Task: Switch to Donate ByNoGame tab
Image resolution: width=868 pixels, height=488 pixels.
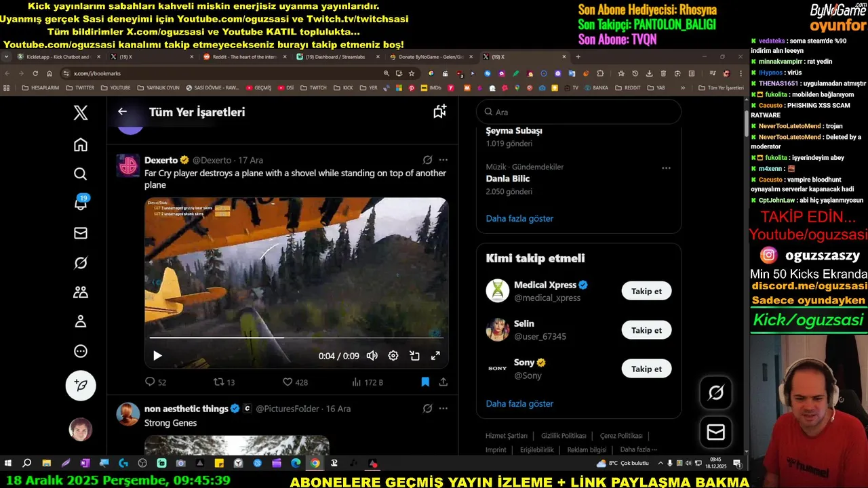Action: (431, 57)
